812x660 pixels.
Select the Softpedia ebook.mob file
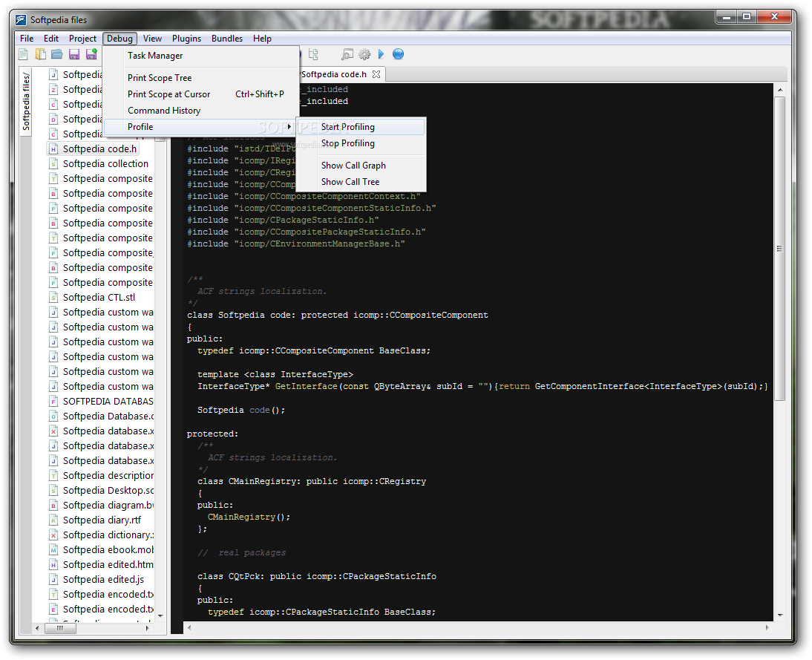pos(108,549)
